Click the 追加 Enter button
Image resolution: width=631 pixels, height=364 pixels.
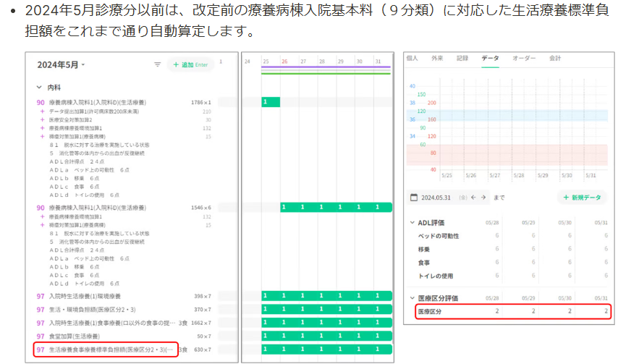click(x=190, y=64)
